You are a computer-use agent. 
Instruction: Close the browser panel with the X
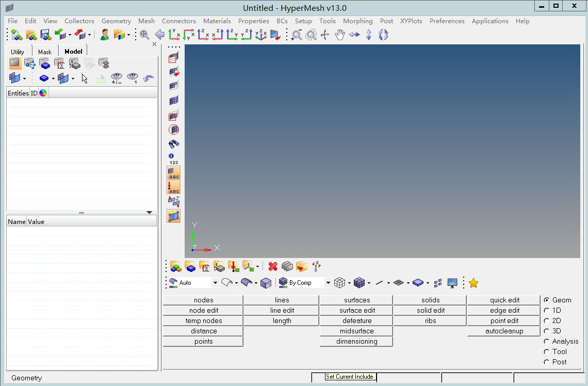click(x=155, y=44)
